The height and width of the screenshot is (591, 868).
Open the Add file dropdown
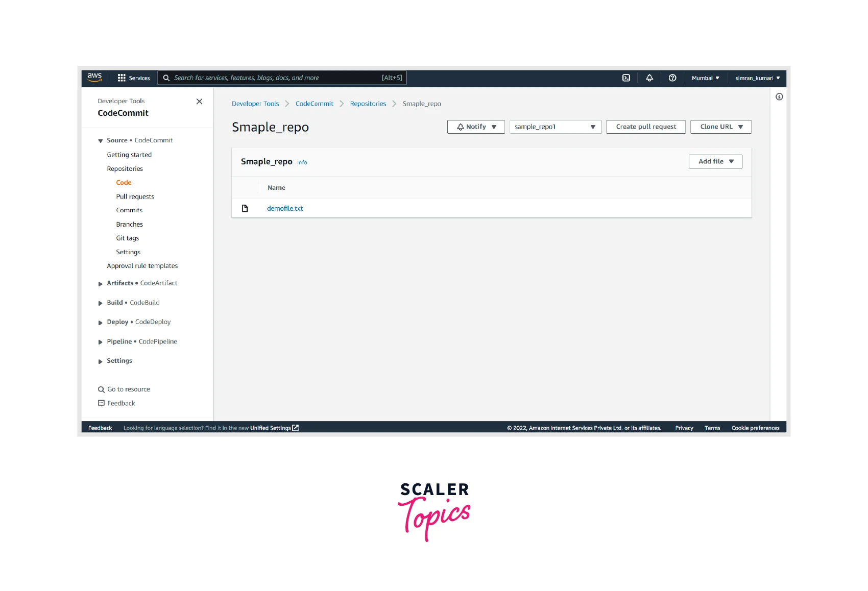tap(715, 161)
